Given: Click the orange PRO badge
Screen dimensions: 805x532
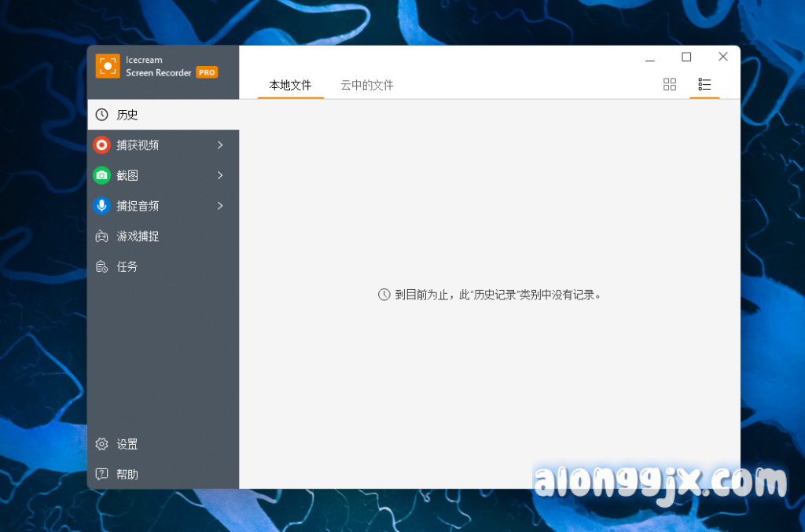Looking at the screenshot, I should [207, 72].
